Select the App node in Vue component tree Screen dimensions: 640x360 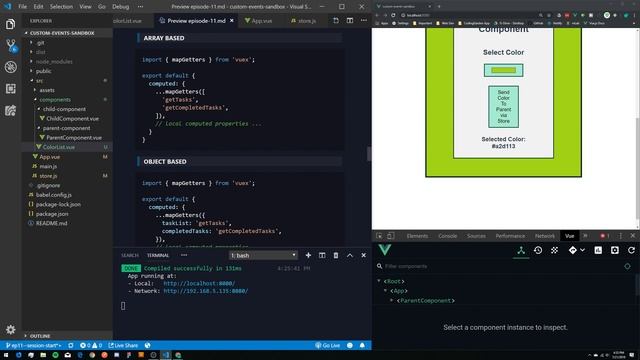pos(399,291)
